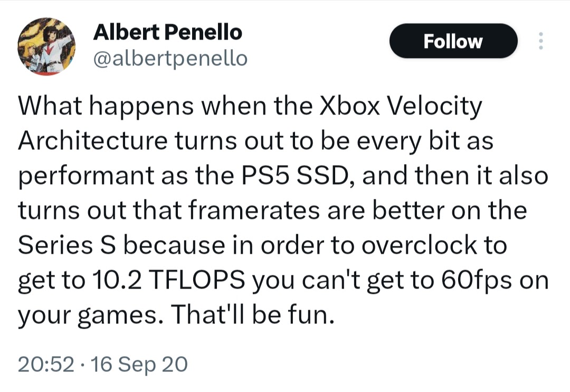This screenshot has width=570, height=392.
Task: Click the word 'Architecture' in the tweet
Action: click(x=92, y=141)
